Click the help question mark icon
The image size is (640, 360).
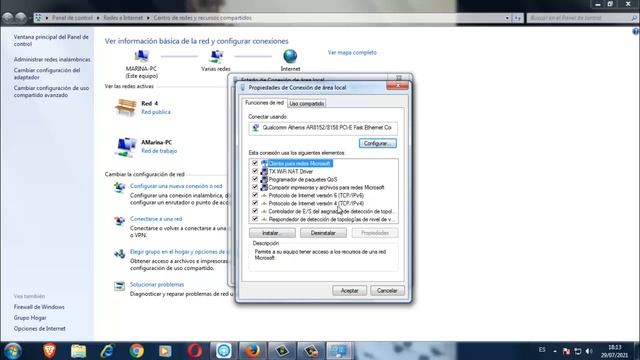[636, 31]
